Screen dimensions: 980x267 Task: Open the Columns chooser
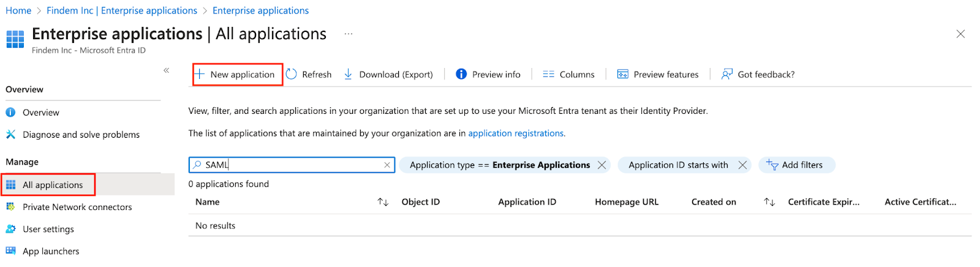click(568, 75)
